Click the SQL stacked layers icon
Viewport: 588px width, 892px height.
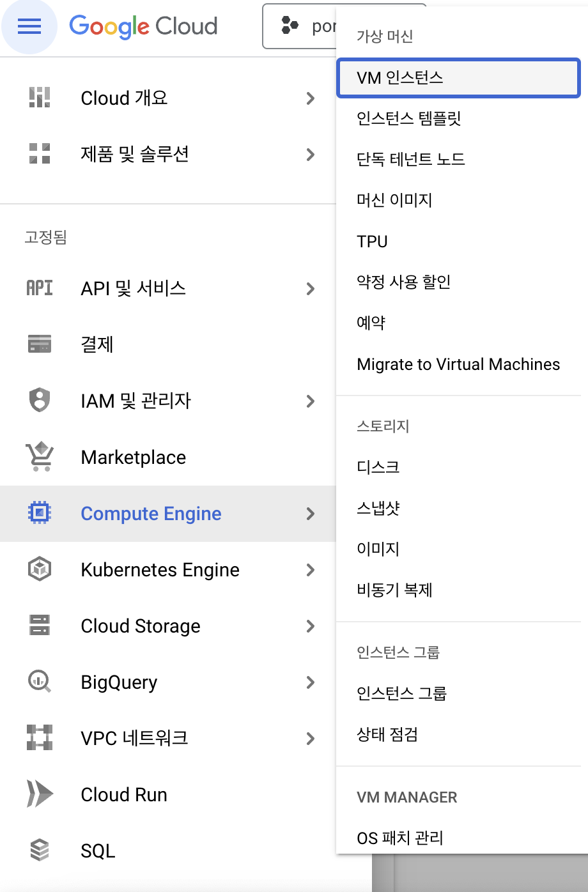40,850
